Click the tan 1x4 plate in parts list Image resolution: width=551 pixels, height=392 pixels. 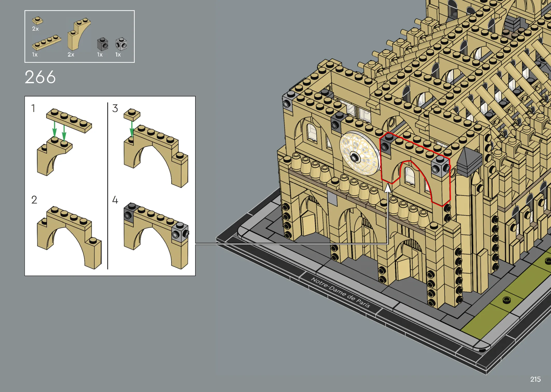(x=47, y=43)
